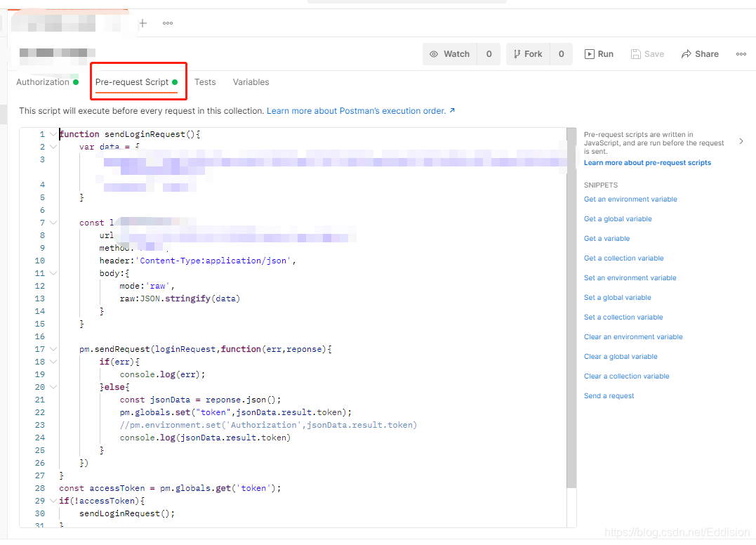This screenshot has height=545, width=756.
Task: Save the collection changes
Action: click(647, 54)
